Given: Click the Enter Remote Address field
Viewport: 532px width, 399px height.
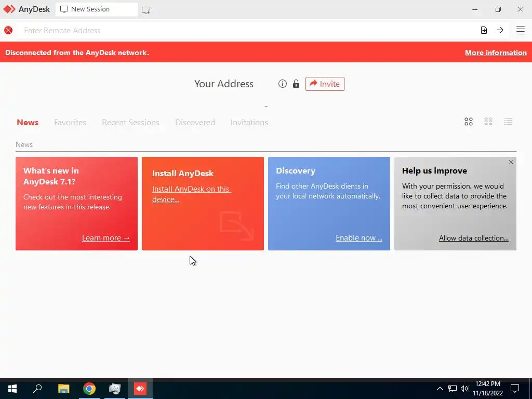Looking at the screenshot, I should [248, 30].
